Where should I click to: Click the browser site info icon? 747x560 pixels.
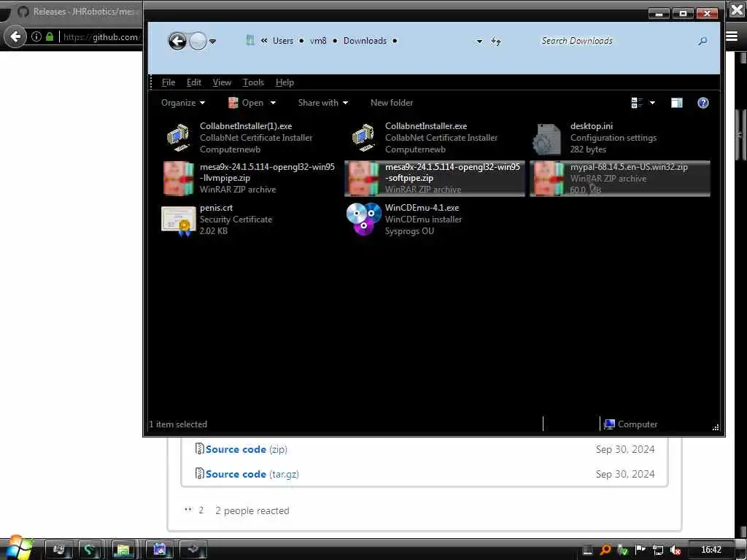[x=36, y=36]
